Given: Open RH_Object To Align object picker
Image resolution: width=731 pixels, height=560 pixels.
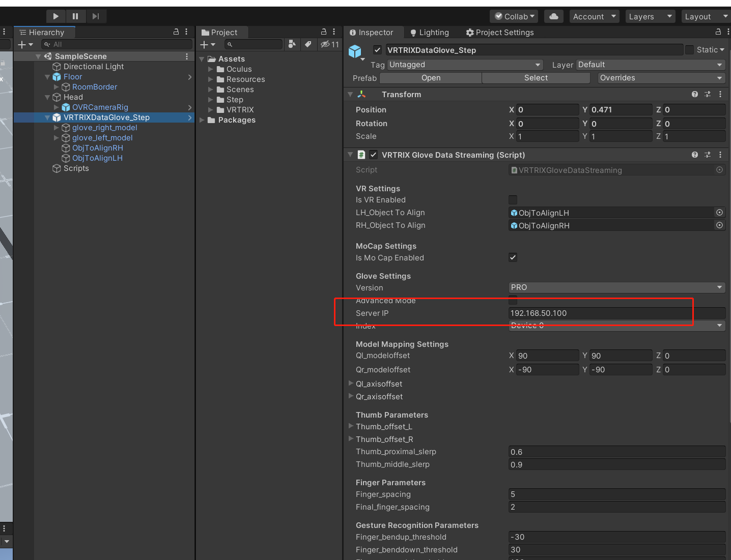Looking at the screenshot, I should coord(719,225).
